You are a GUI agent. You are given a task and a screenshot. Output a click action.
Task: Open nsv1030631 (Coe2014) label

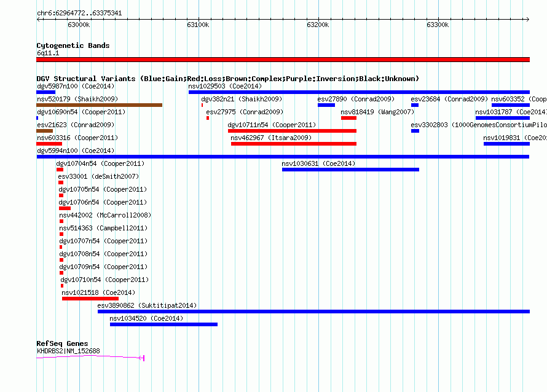318,163
